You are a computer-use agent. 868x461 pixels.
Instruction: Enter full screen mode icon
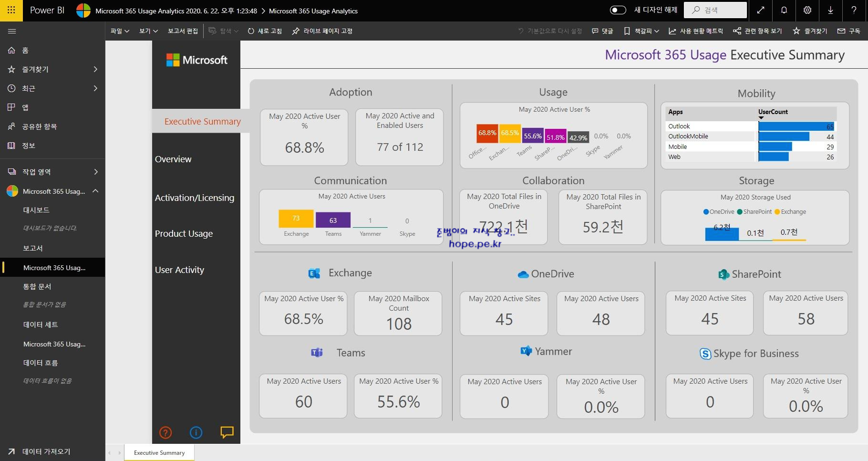click(761, 10)
